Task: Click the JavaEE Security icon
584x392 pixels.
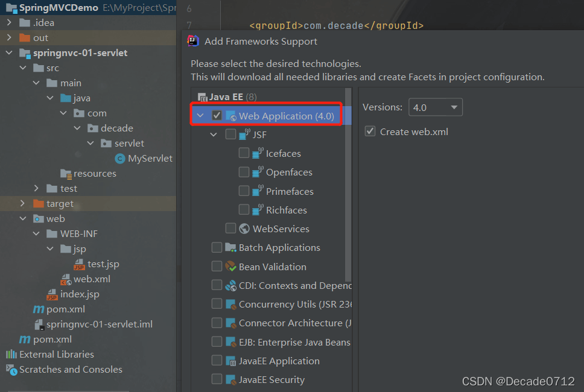Action: point(231,380)
